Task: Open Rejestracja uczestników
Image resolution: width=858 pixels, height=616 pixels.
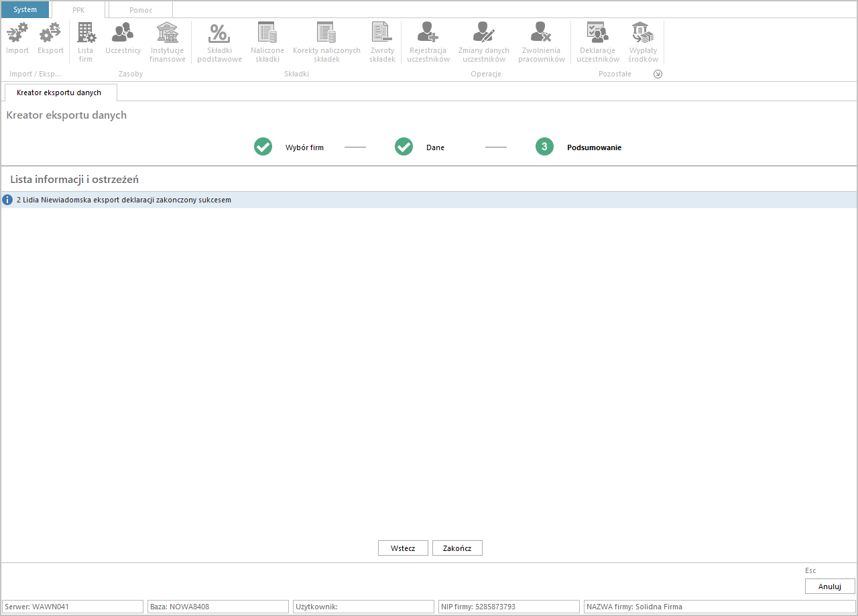Action: (x=428, y=43)
